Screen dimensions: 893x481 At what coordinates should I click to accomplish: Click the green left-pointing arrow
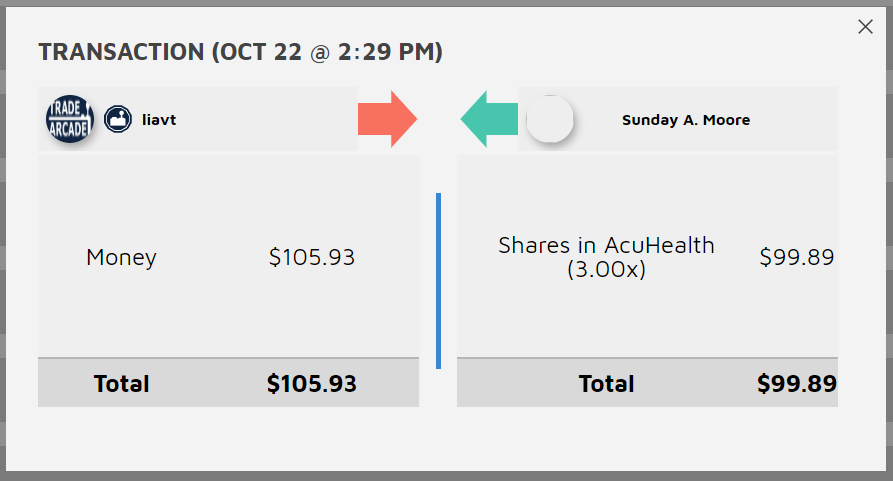[488, 119]
